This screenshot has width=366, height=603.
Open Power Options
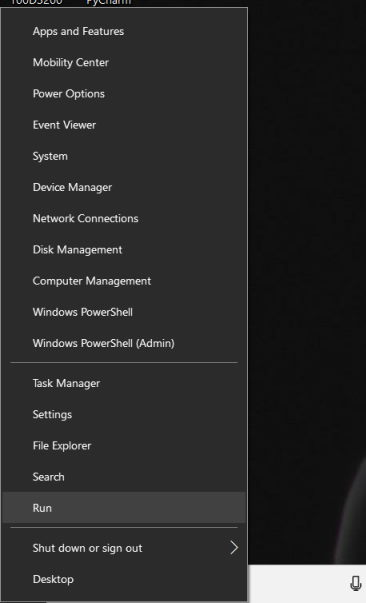point(124,93)
